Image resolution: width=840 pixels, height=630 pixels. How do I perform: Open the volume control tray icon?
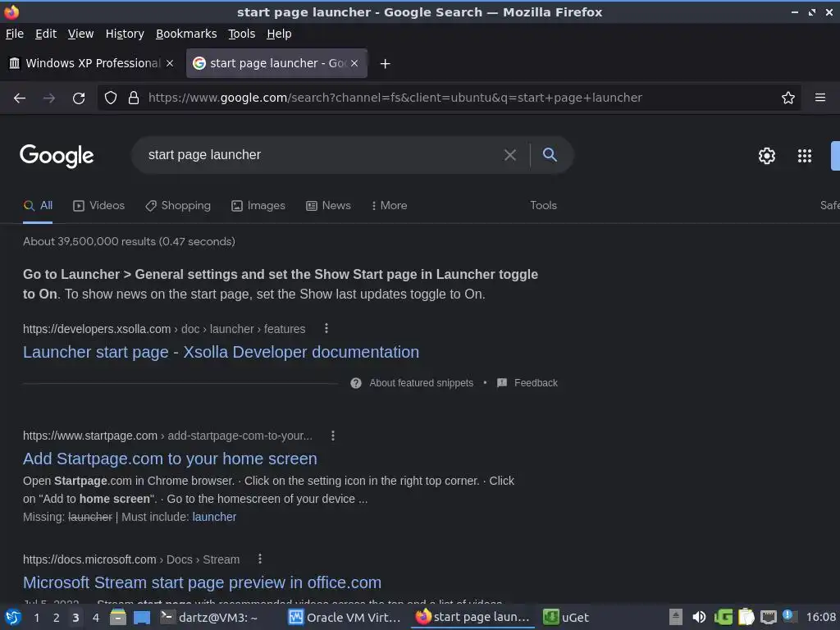(699, 618)
